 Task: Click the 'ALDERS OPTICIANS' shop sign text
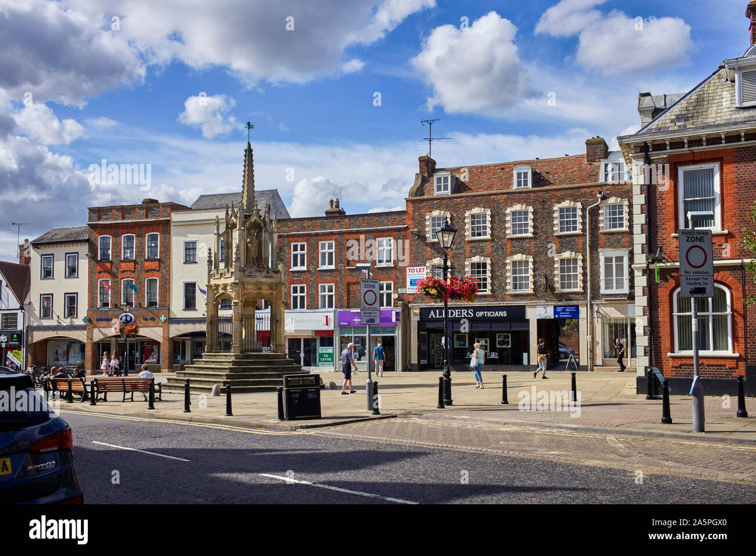click(468, 313)
